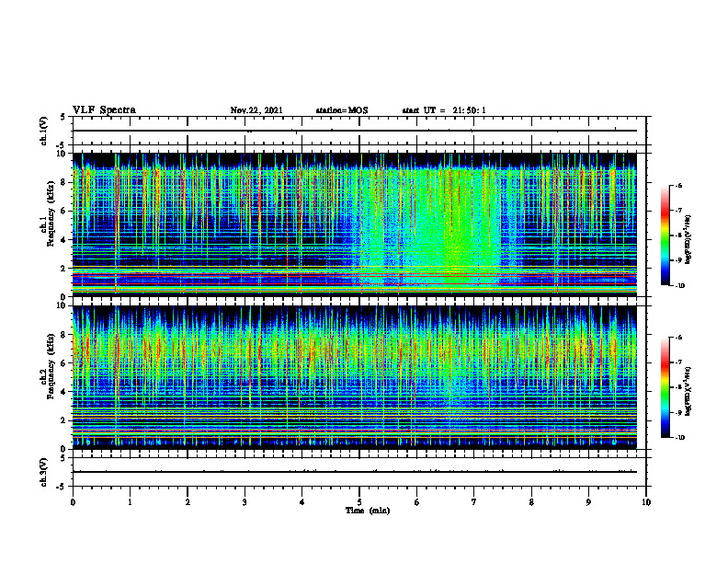Click ch.1 colorbar top tick "-6"
This screenshot has height=563, width=728.
coord(678,186)
